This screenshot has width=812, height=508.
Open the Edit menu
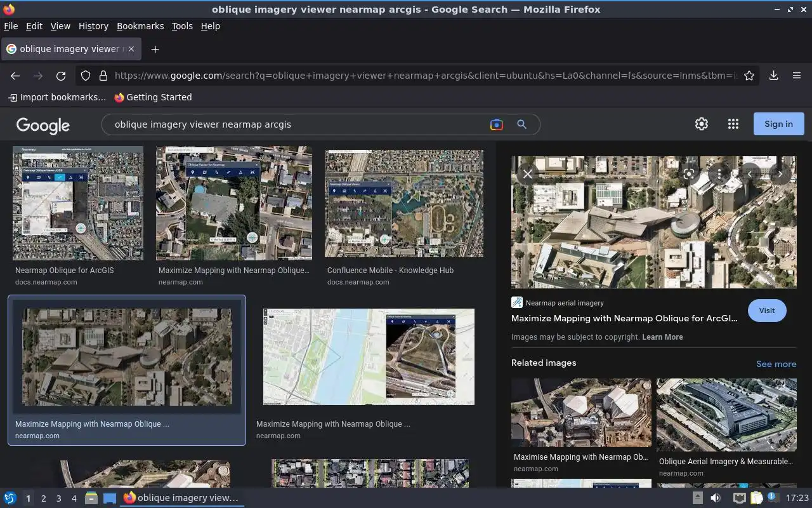click(34, 26)
